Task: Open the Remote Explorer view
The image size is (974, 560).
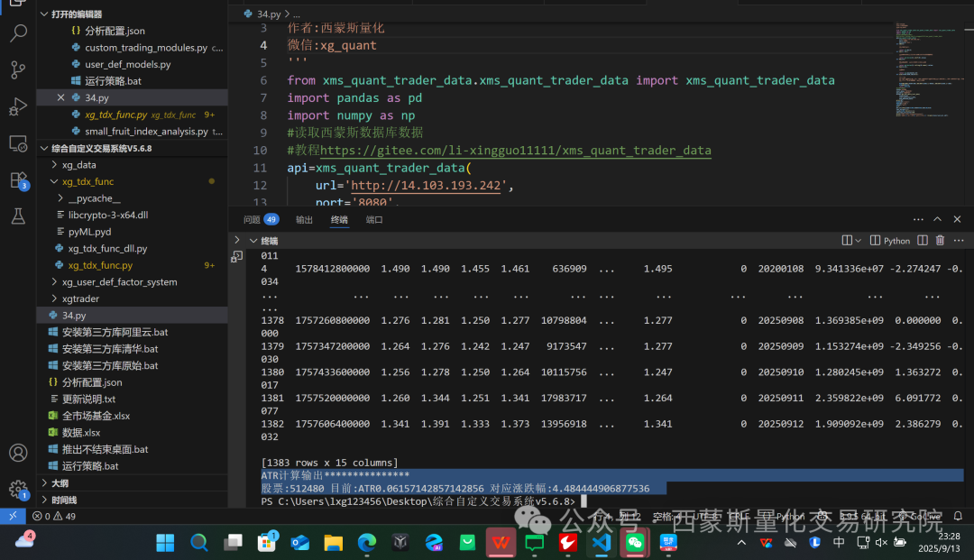Action: [19, 143]
